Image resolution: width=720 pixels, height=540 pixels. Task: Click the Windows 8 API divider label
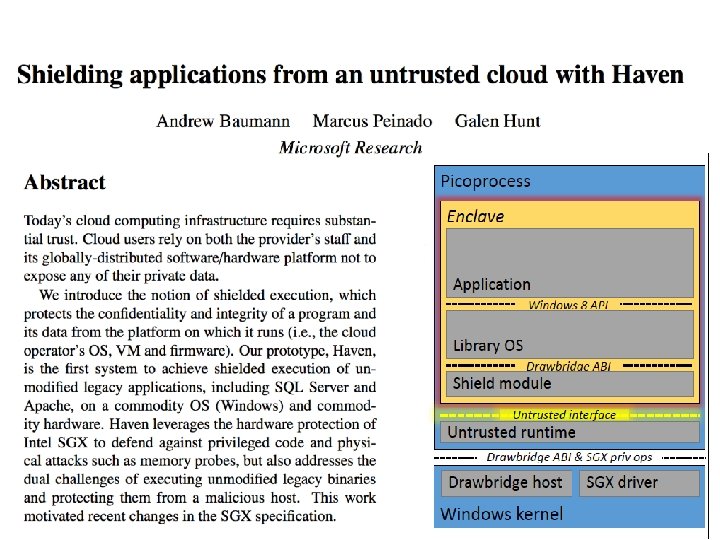(x=568, y=304)
